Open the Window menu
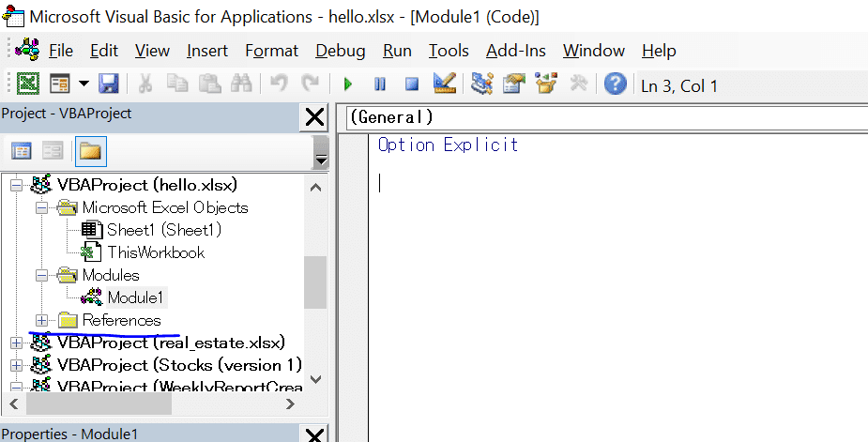Image resolution: width=868 pixels, height=442 pixels. pyautogui.click(x=594, y=51)
